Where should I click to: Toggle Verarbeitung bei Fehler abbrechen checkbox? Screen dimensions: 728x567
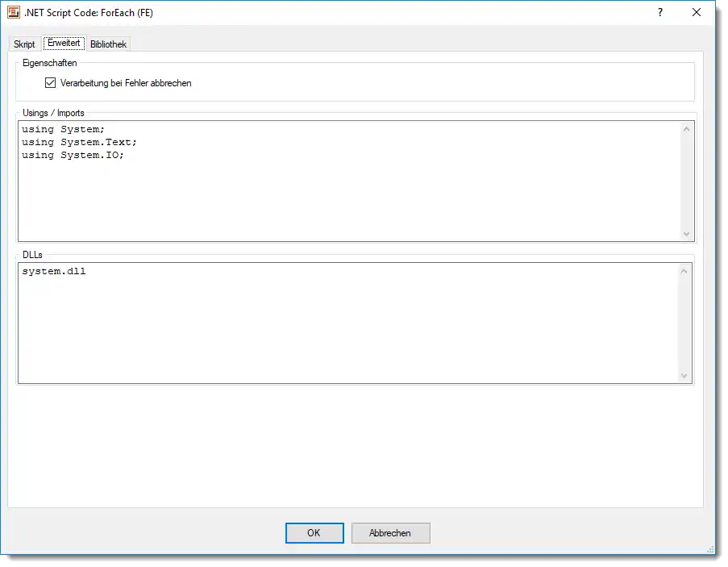pyautogui.click(x=51, y=83)
